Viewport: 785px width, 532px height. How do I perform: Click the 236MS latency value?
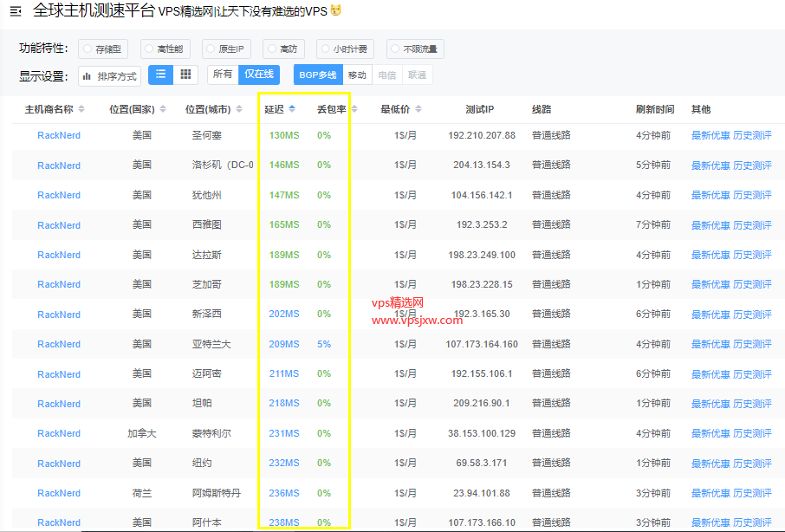tap(284, 493)
